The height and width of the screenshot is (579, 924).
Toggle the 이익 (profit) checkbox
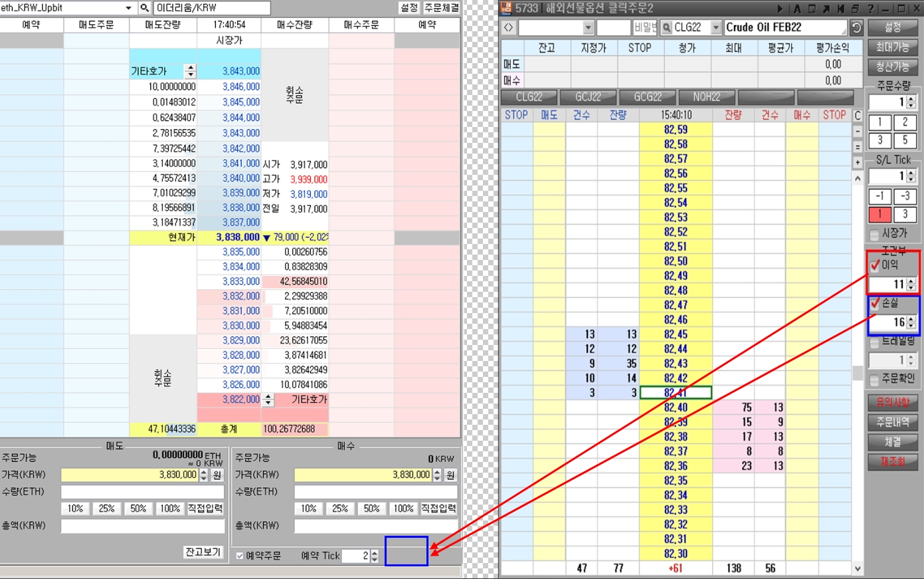click(x=875, y=265)
